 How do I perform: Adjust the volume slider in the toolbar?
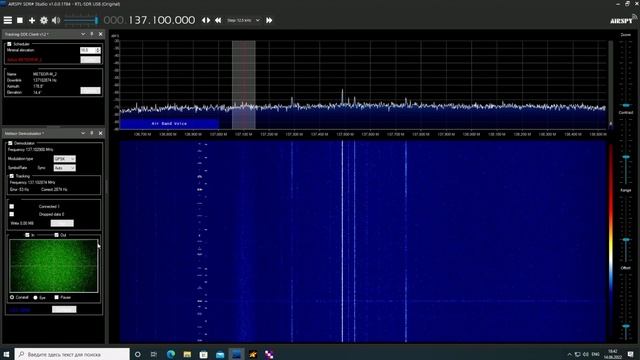click(81, 20)
